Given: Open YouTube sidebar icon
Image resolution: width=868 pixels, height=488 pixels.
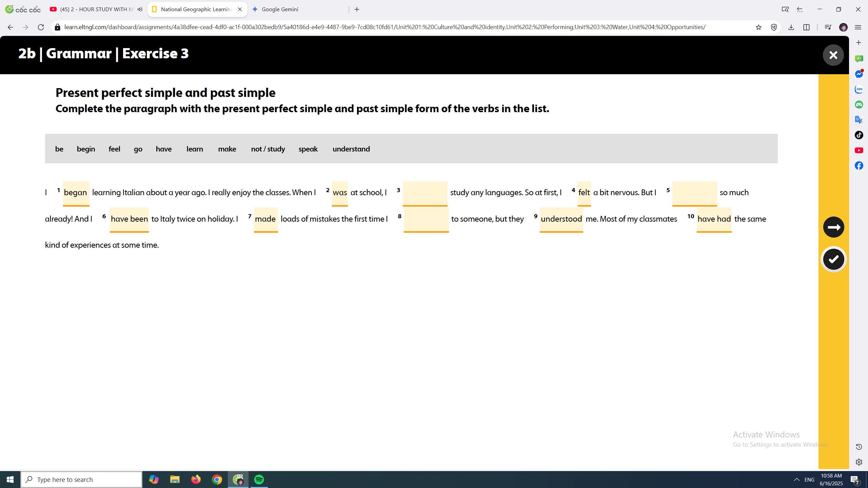Looking at the screenshot, I should (859, 150).
